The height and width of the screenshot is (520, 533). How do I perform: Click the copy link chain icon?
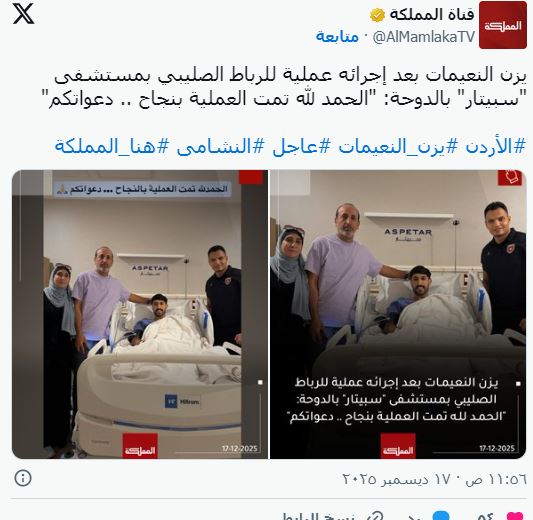coord(373,516)
